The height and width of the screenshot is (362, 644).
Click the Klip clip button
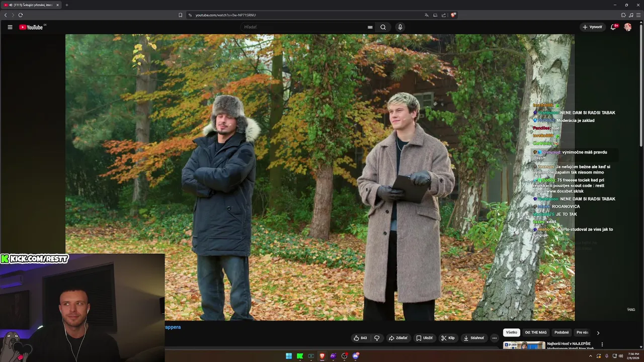(x=448, y=338)
